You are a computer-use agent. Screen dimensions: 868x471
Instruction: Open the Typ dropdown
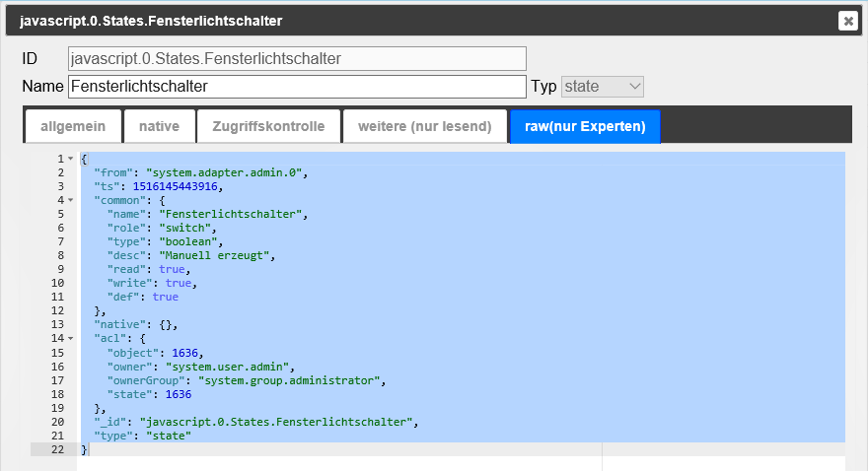click(603, 87)
